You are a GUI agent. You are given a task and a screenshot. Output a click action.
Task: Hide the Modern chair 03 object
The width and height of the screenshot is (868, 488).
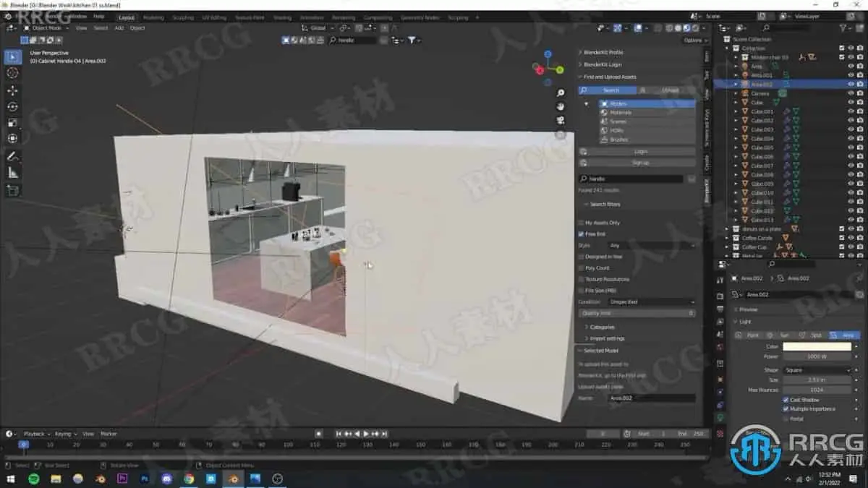pos(851,56)
